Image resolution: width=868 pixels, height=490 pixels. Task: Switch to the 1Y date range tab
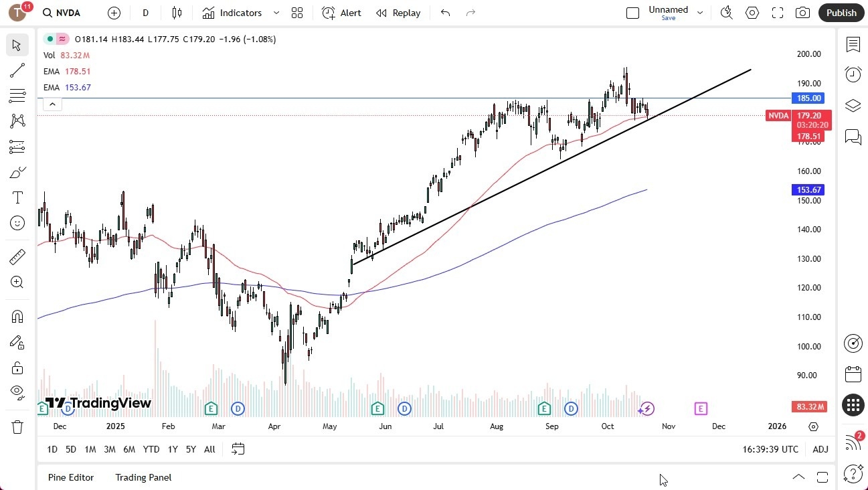click(172, 449)
